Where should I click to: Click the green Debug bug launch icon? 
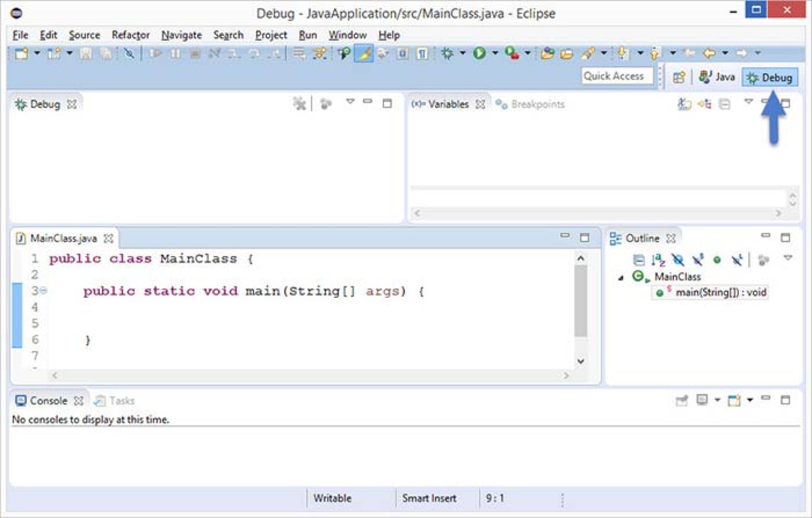447,53
